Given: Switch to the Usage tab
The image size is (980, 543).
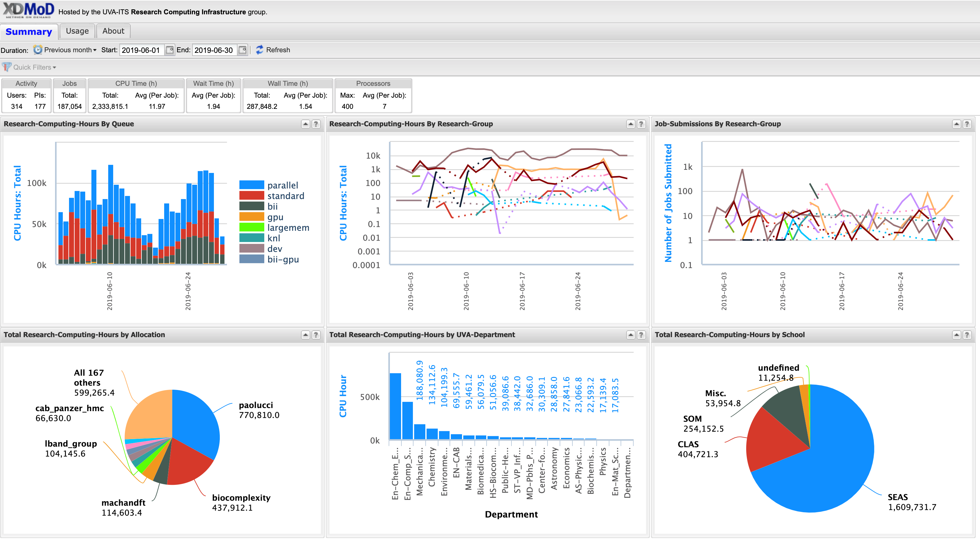Looking at the screenshot, I should pyautogui.click(x=77, y=31).
